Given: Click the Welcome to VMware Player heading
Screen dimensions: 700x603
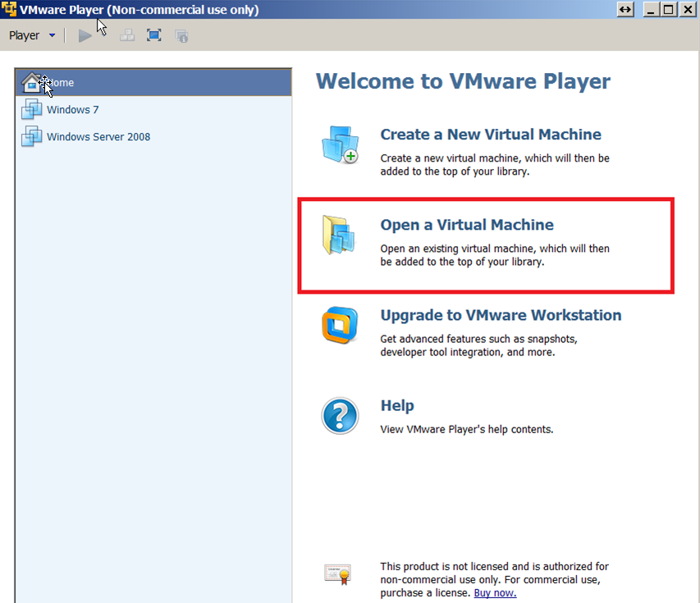Looking at the screenshot, I should [x=463, y=81].
